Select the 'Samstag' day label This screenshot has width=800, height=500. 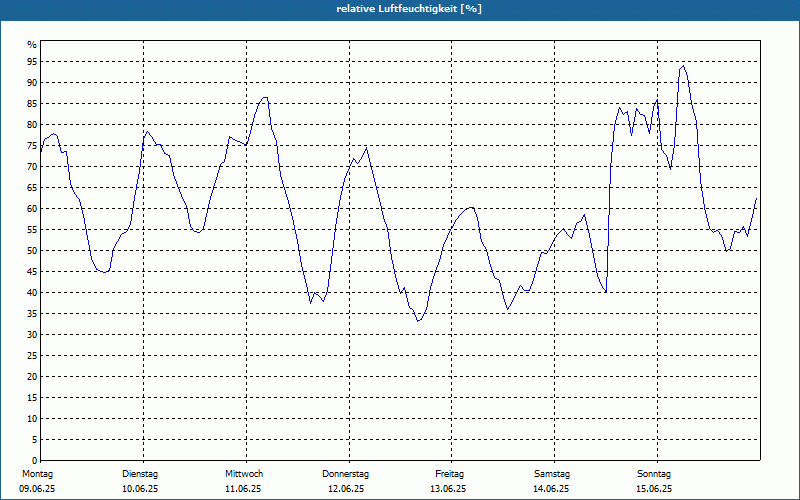coord(552,474)
